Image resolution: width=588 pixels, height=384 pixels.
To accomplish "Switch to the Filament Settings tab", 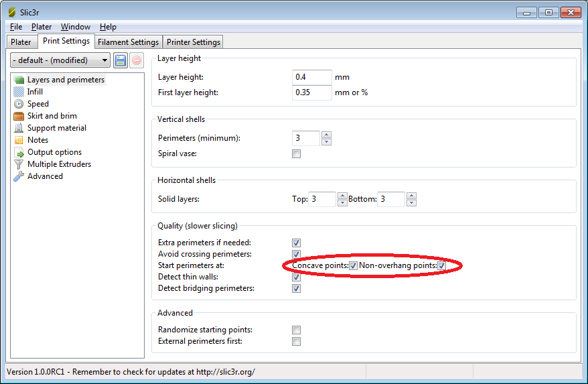I will click(129, 42).
